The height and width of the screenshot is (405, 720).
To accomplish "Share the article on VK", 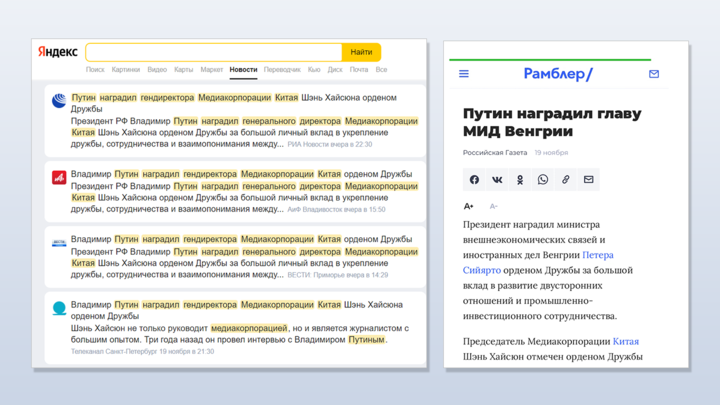I will pyautogui.click(x=497, y=180).
